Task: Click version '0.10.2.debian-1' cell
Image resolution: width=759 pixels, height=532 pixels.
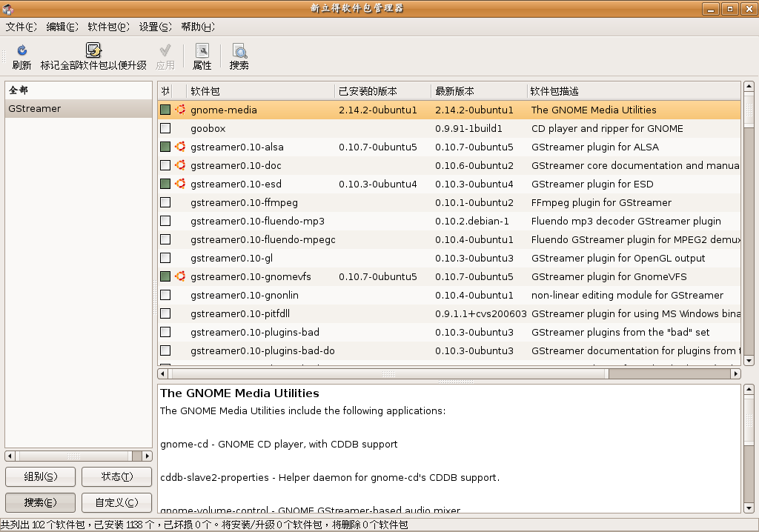Action: pyautogui.click(x=472, y=222)
